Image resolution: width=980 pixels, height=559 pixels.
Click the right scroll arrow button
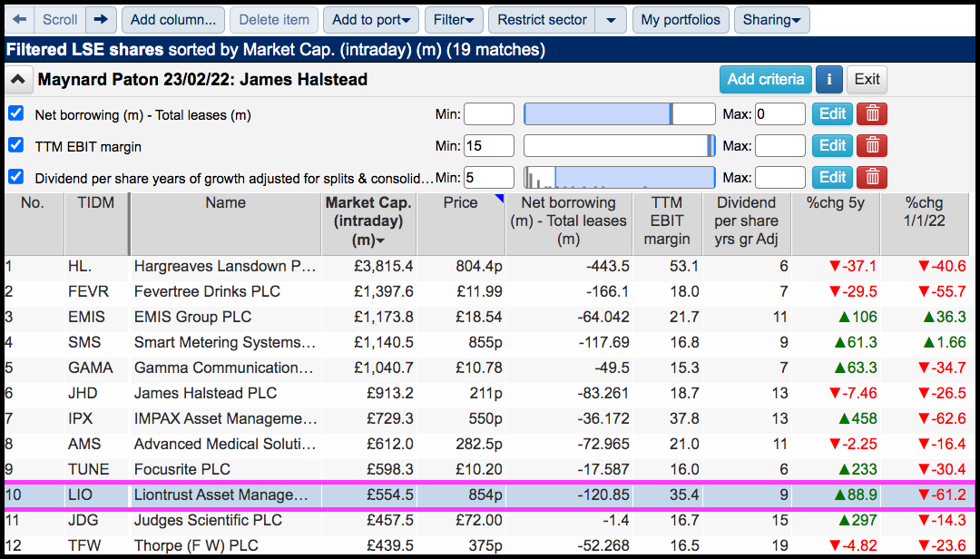(x=101, y=20)
